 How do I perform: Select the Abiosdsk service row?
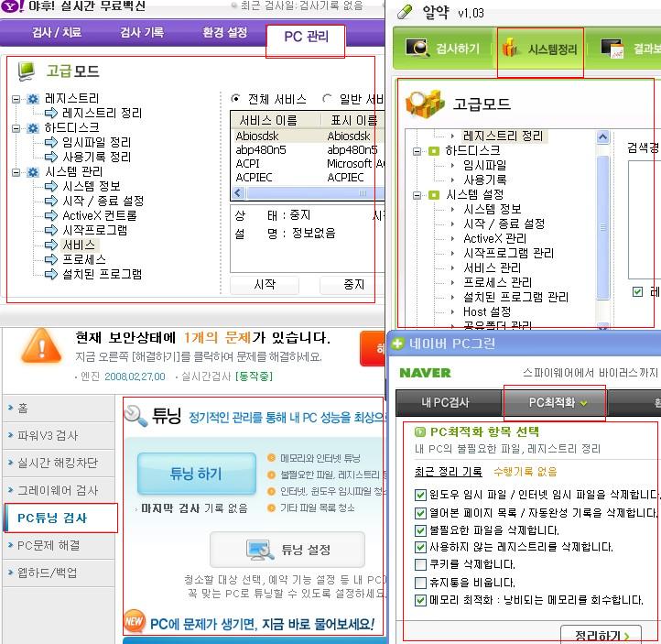click(308, 136)
